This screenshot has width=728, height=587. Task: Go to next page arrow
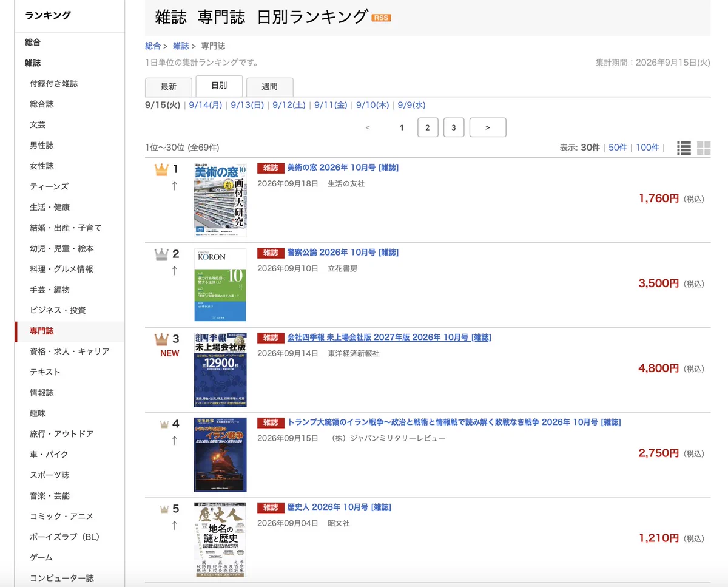click(x=488, y=127)
